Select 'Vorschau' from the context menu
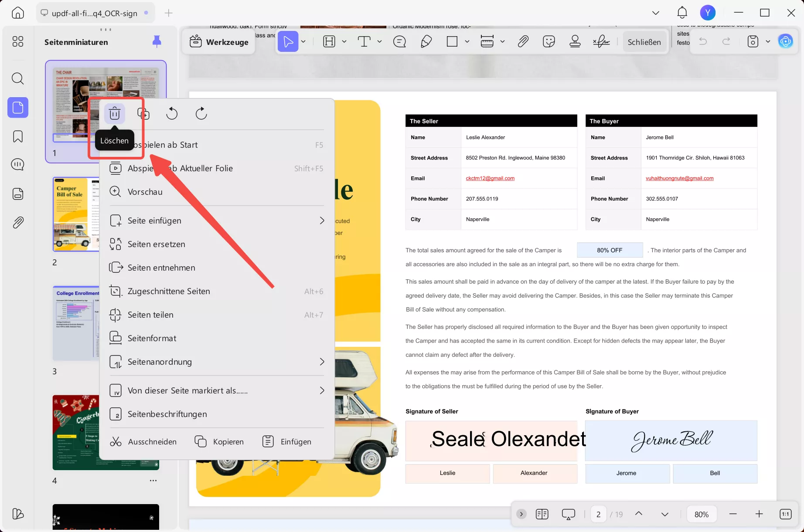The width and height of the screenshot is (804, 532). [145, 191]
